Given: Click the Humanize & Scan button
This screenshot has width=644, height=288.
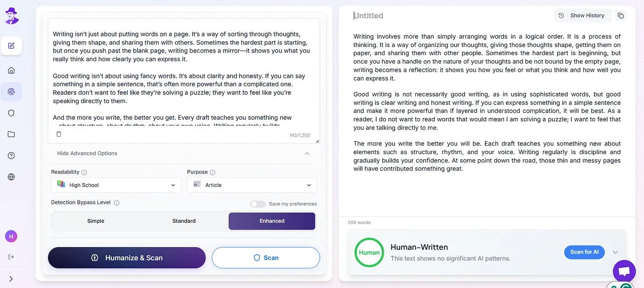Looking at the screenshot, I should pyautogui.click(x=127, y=258).
